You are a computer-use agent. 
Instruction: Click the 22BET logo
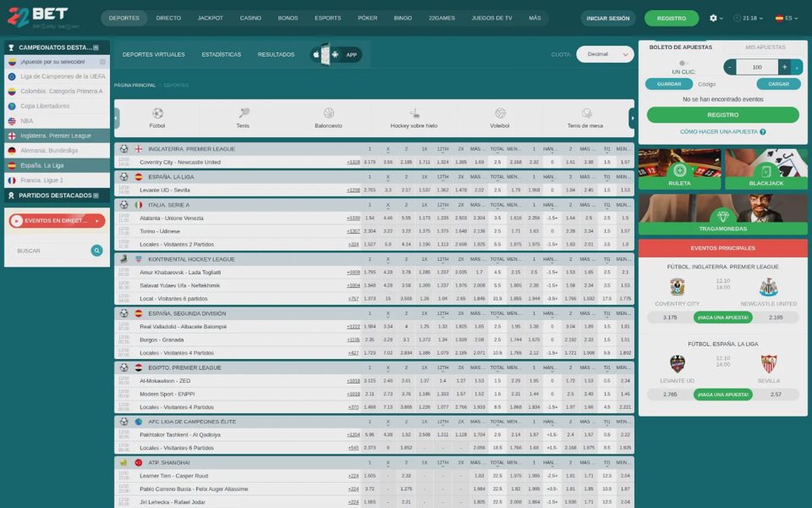click(x=43, y=18)
